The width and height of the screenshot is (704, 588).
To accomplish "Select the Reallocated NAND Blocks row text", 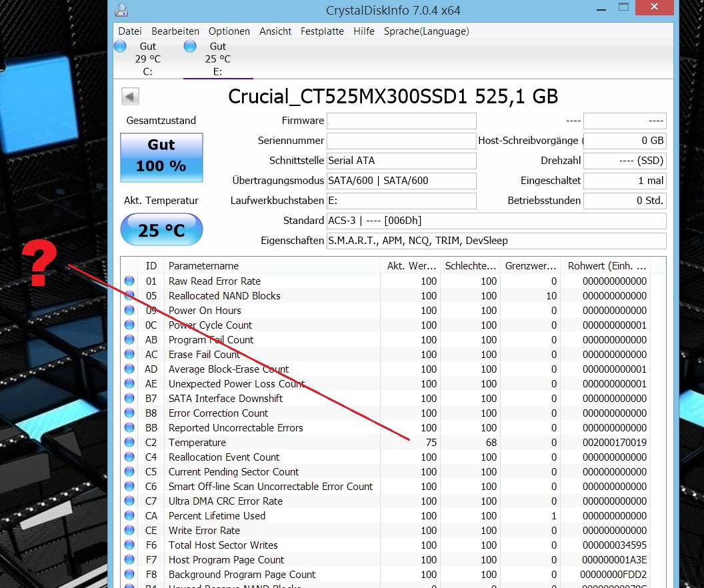I will tap(225, 296).
